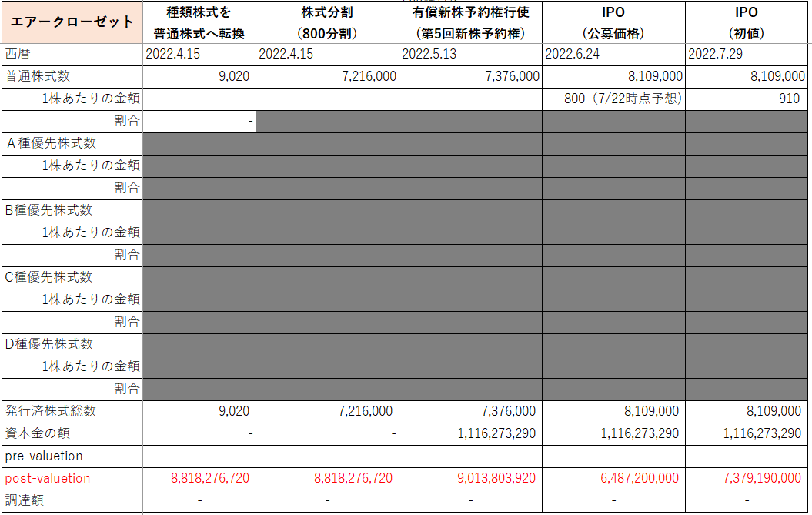Click the 調達額 row label
Viewport: 812px width, 515px height.
tap(25, 500)
